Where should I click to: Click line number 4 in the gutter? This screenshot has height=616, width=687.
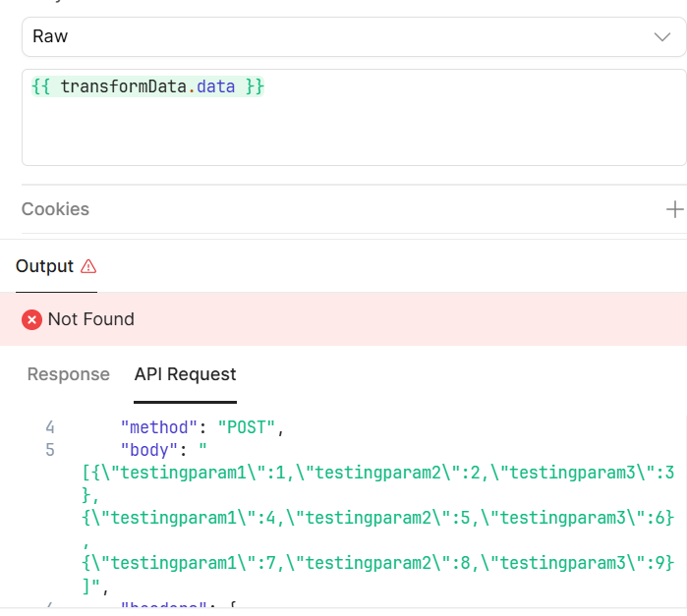[50, 428]
